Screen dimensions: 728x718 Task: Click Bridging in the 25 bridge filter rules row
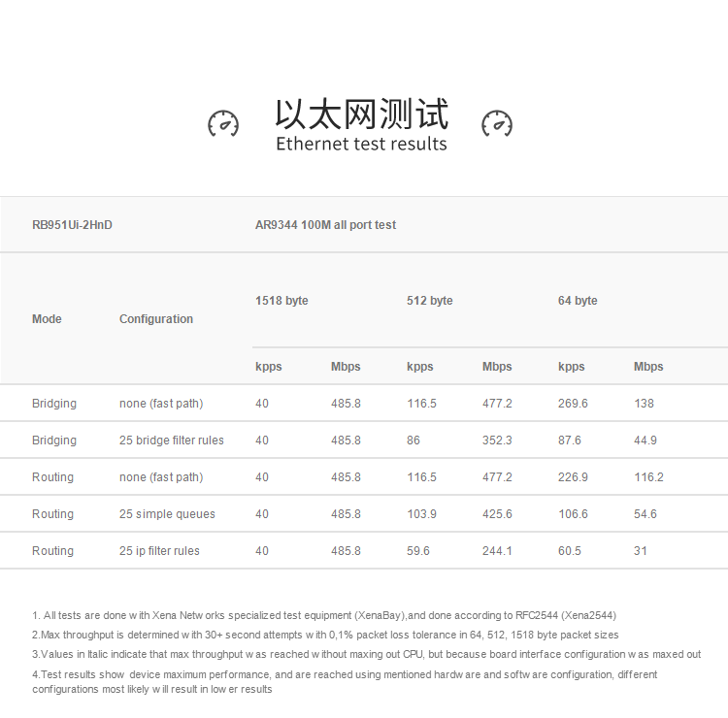click(x=53, y=440)
